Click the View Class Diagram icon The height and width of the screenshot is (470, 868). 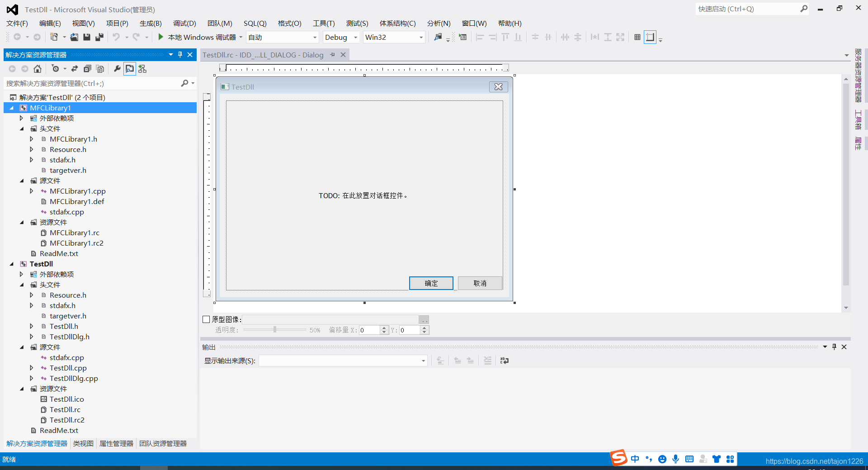142,69
